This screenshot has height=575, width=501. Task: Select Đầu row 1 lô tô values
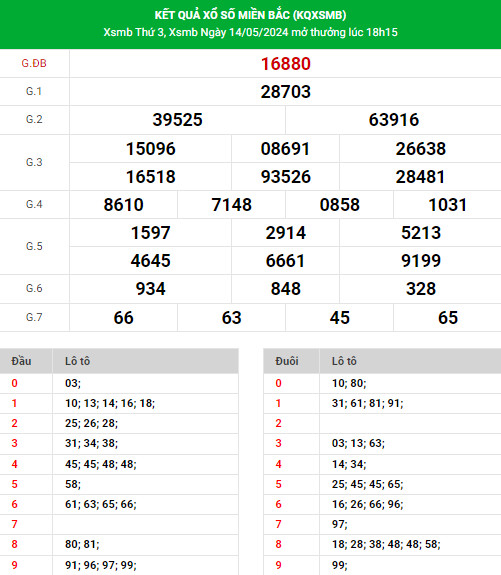(110, 403)
